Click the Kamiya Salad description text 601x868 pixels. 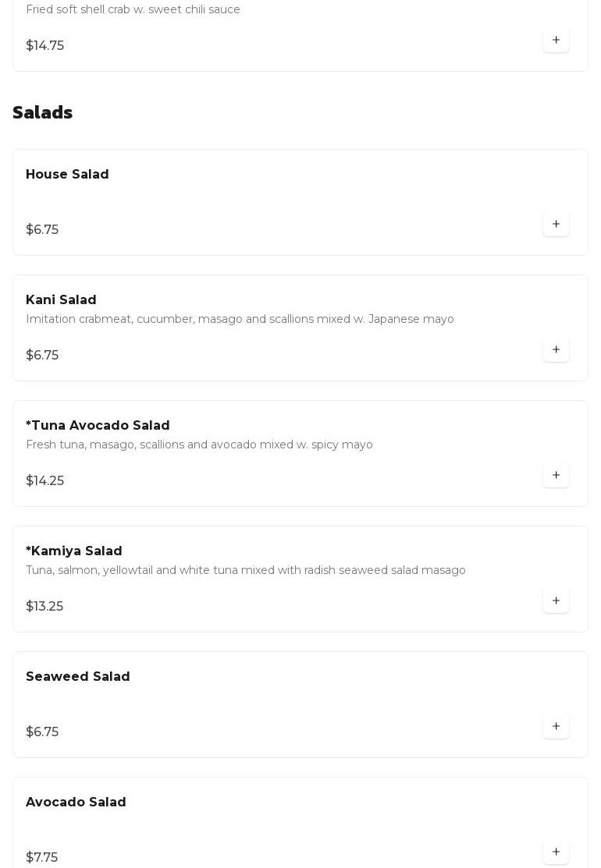point(246,571)
